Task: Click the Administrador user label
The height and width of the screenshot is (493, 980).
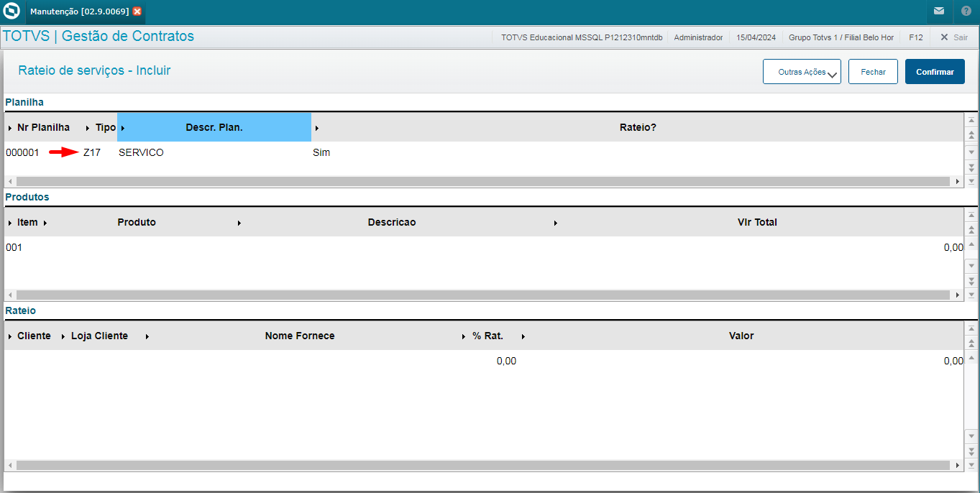Action: [x=698, y=37]
